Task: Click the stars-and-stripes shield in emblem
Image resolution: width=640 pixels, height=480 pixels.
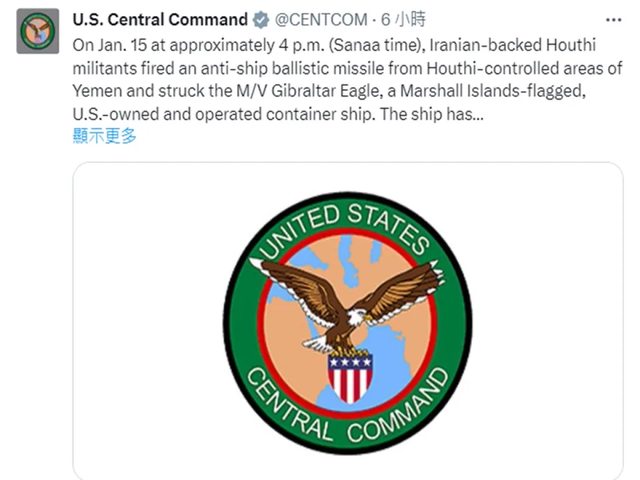Action: pyautogui.click(x=350, y=378)
